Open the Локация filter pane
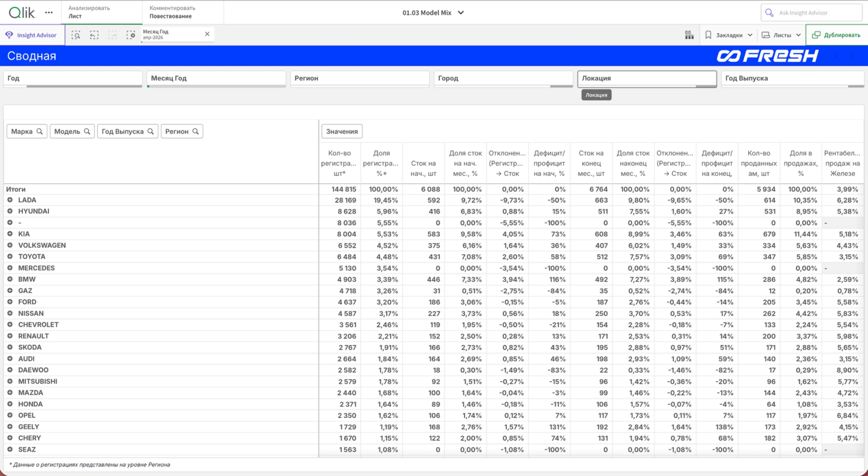 [647, 79]
